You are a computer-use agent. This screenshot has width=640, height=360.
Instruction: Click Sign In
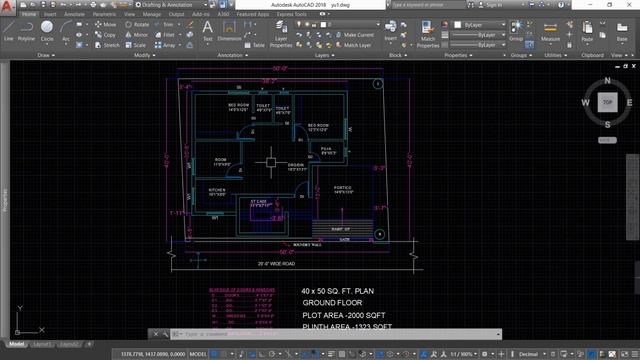click(x=491, y=5)
